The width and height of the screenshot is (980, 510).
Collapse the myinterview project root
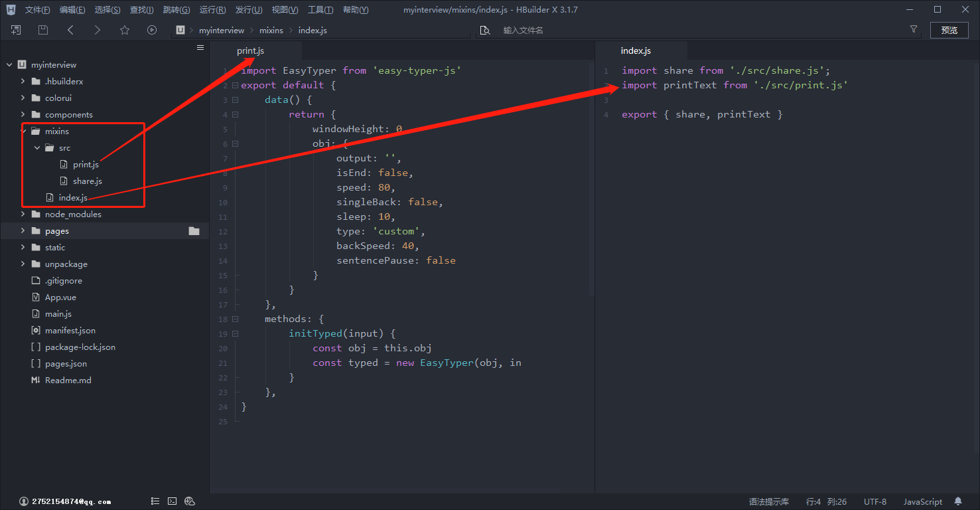(x=9, y=65)
